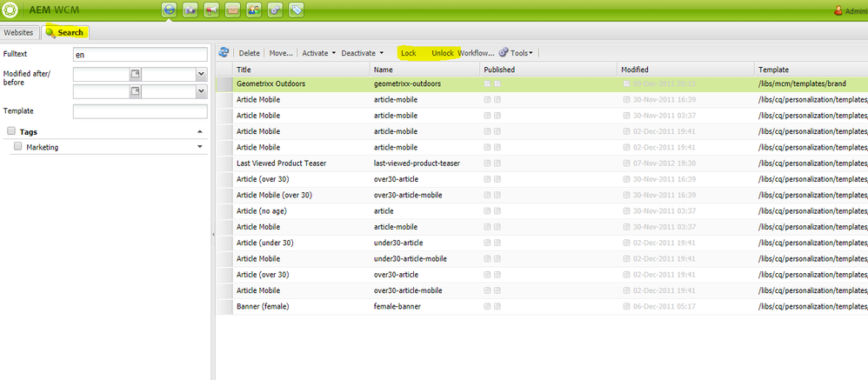Click the gears icon beside toolbar Tools
Viewport: 868px width, 380px height.
pos(504,53)
